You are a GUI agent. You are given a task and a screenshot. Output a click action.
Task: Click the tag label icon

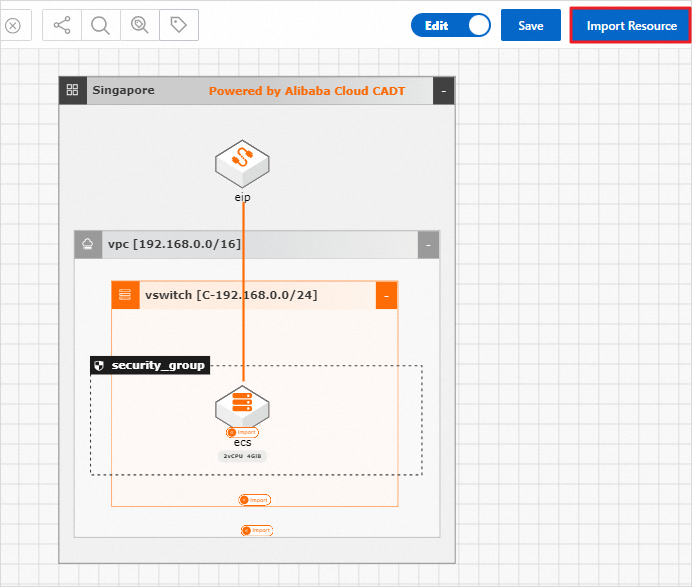pyautogui.click(x=179, y=25)
